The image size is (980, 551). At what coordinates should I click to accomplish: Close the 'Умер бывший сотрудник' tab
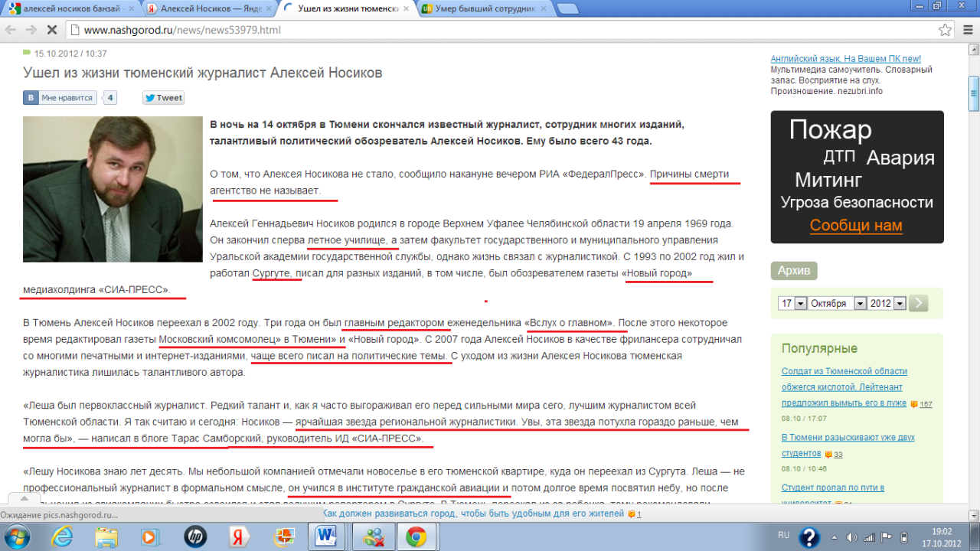pos(543,9)
